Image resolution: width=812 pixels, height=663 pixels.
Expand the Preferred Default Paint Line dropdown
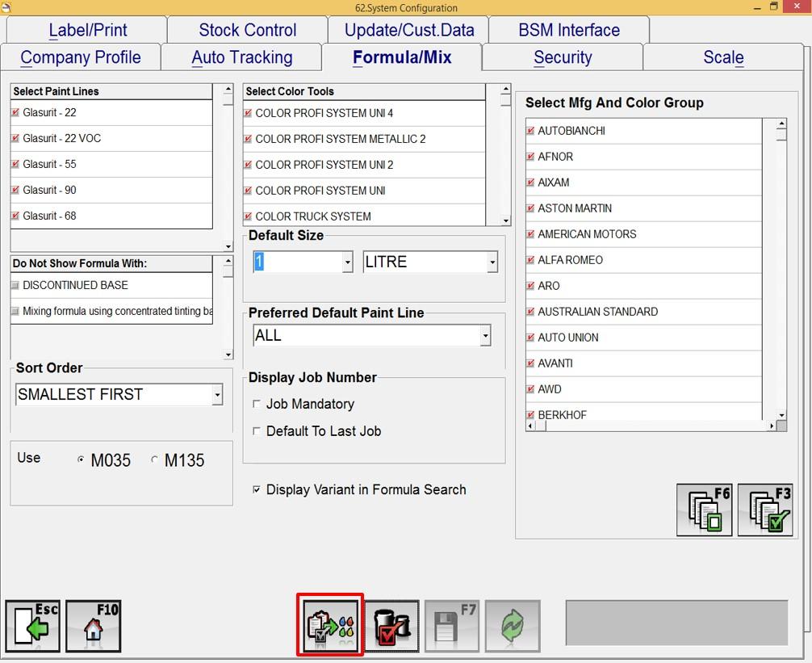(x=485, y=336)
